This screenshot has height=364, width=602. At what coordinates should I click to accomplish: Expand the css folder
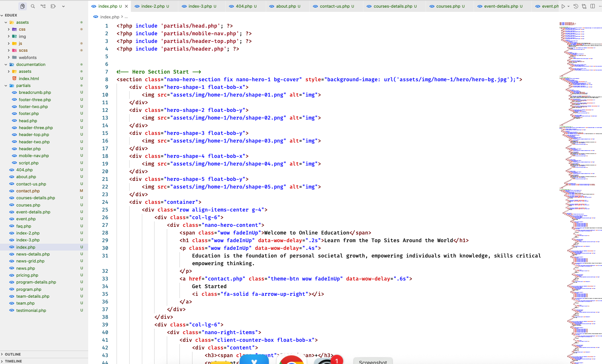[9, 29]
